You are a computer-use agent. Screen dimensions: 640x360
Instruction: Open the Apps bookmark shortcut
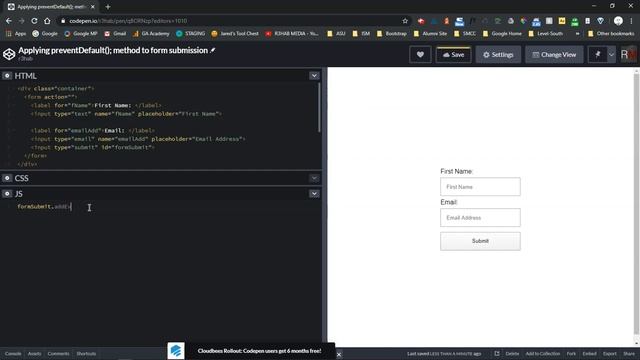click(16, 33)
